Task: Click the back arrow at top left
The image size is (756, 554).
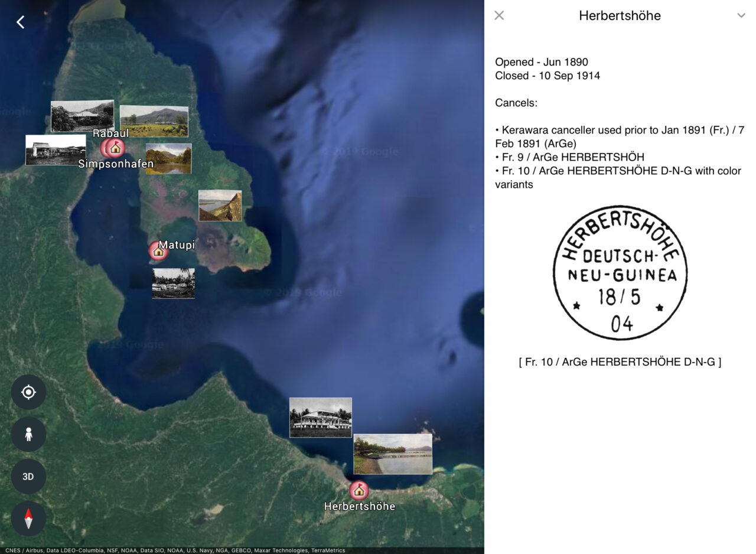Action: 20,22
